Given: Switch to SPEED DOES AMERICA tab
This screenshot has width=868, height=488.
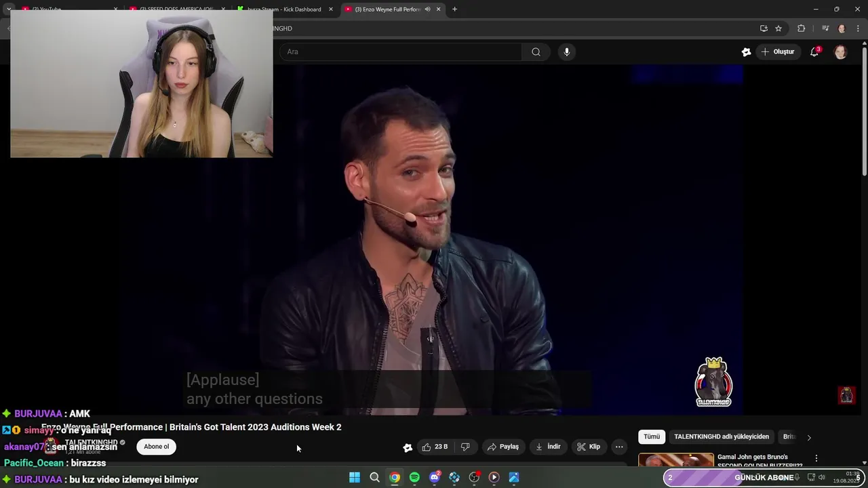Looking at the screenshot, I should tap(176, 9).
